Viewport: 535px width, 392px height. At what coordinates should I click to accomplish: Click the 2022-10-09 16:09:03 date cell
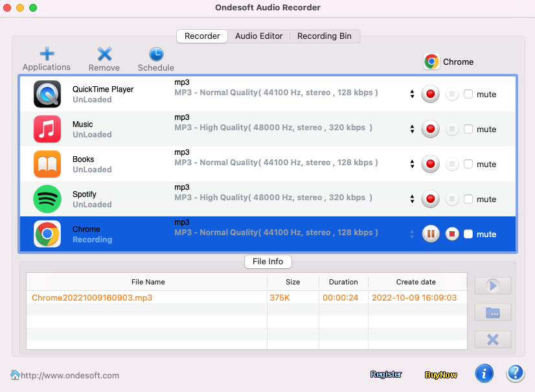[x=415, y=298]
